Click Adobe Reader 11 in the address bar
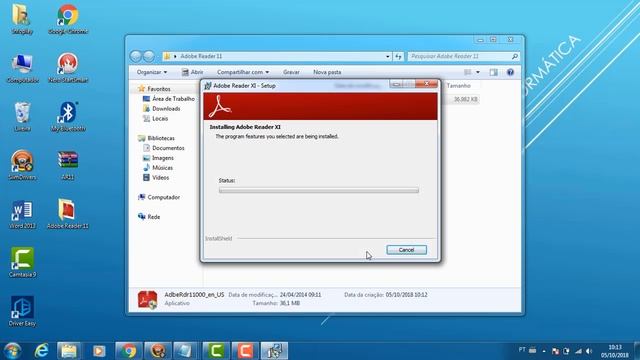This screenshot has height=360, width=640. point(201,56)
